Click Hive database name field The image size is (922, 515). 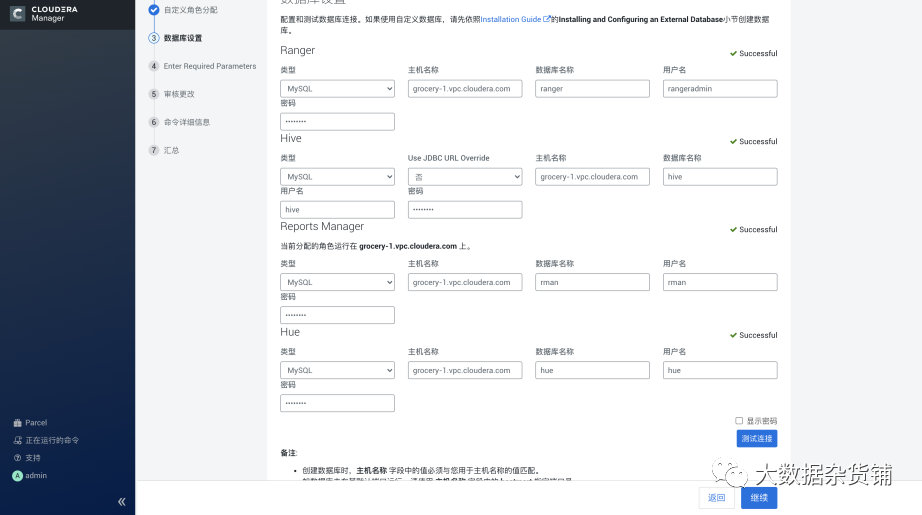pyautogui.click(x=720, y=177)
